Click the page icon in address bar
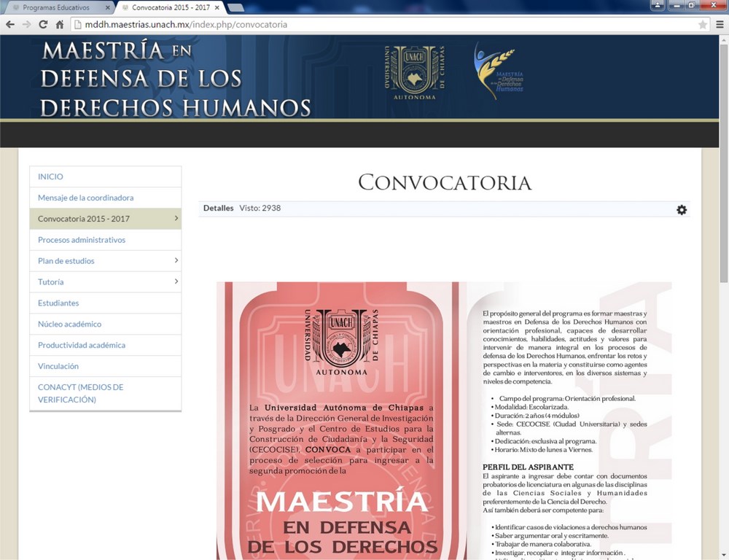Viewport: 729px width, 560px height. coord(78,25)
